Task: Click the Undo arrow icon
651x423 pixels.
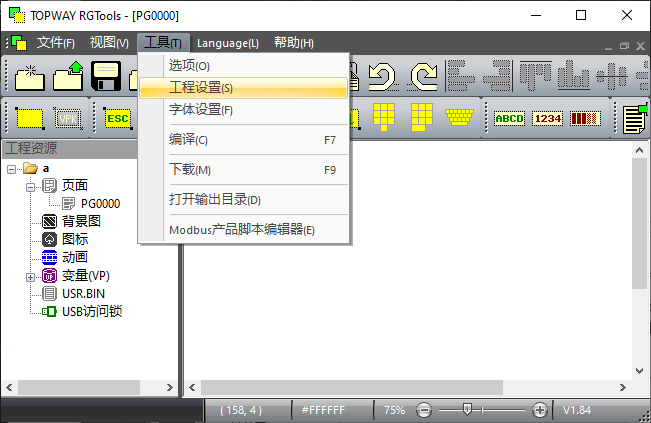Action: coord(382,76)
